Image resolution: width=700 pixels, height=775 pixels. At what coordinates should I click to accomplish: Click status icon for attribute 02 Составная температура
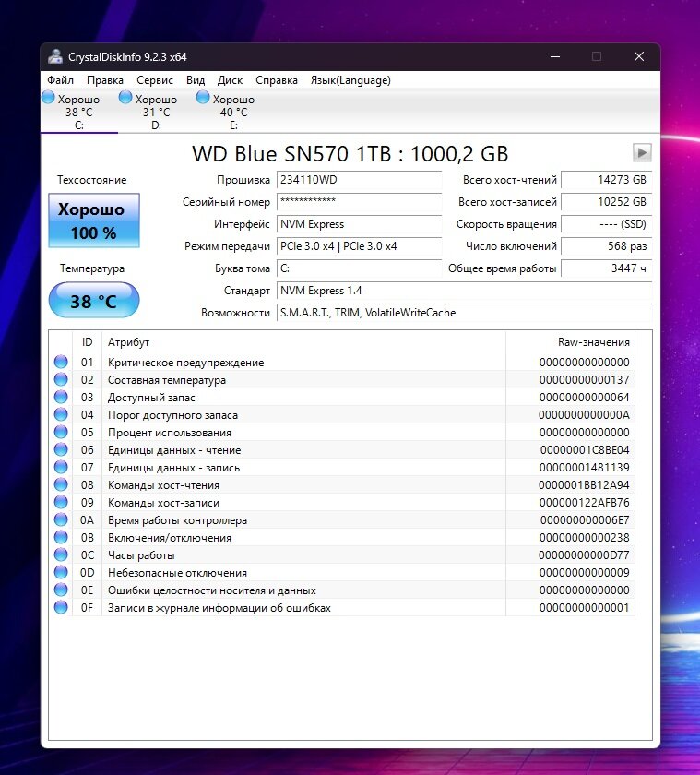pyautogui.click(x=61, y=379)
